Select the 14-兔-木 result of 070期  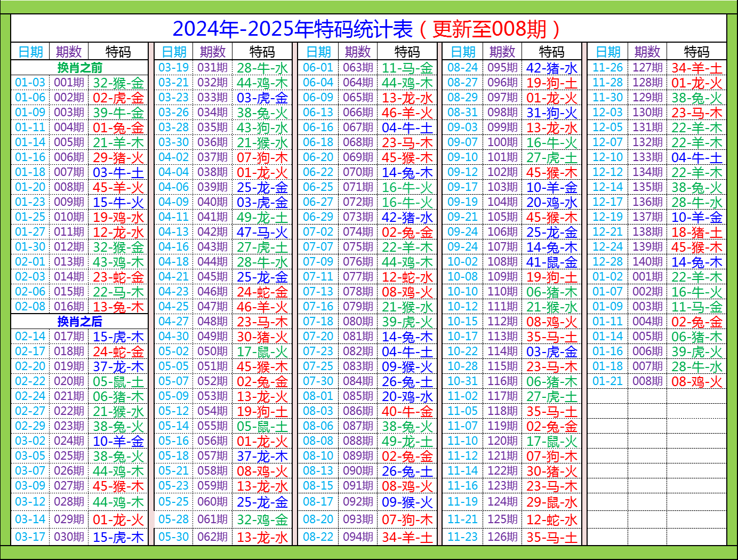point(407,172)
